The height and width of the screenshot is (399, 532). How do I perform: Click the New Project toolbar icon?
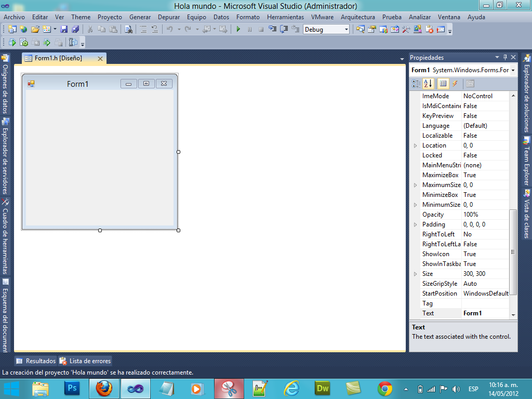[x=12, y=30]
